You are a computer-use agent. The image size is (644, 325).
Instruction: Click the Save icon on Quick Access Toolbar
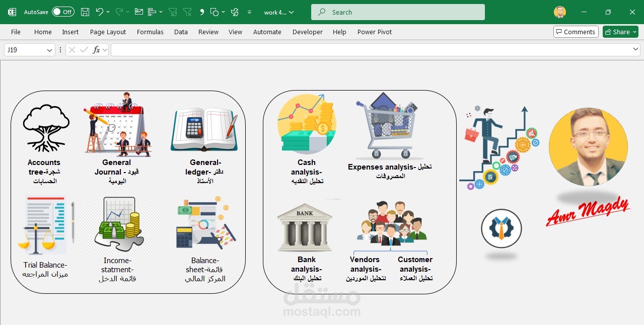coord(85,12)
